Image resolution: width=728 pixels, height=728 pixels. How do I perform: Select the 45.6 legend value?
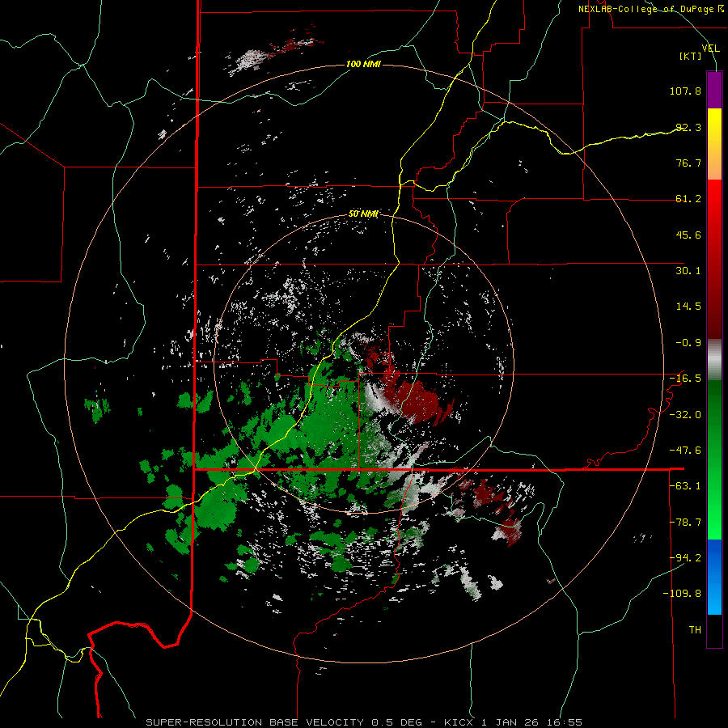click(688, 235)
